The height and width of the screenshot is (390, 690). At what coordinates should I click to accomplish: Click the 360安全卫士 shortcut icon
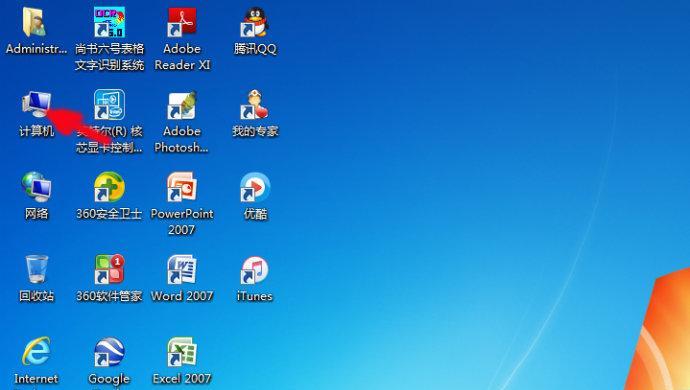[109, 187]
